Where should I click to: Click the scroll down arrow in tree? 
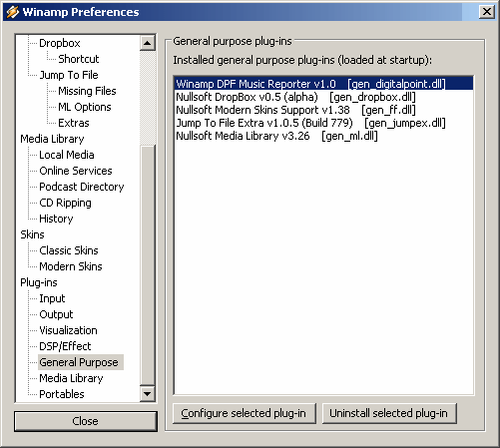(x=148, y=394)
